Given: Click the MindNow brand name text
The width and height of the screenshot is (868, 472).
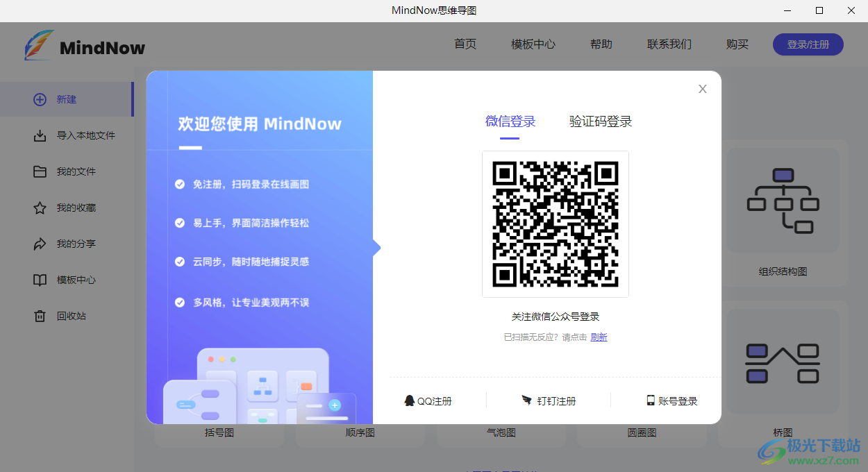Looking at the screenshot, I should [x=103, y=48].
